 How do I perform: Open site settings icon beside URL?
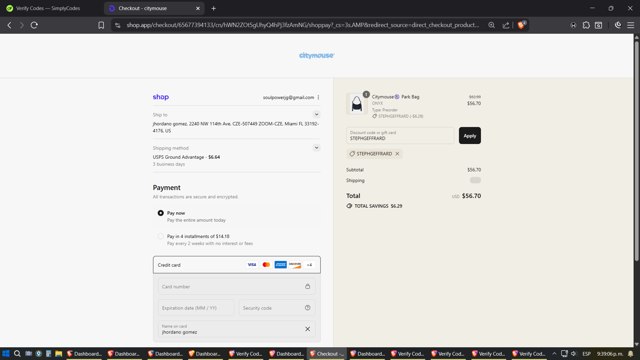pos(118,25)
